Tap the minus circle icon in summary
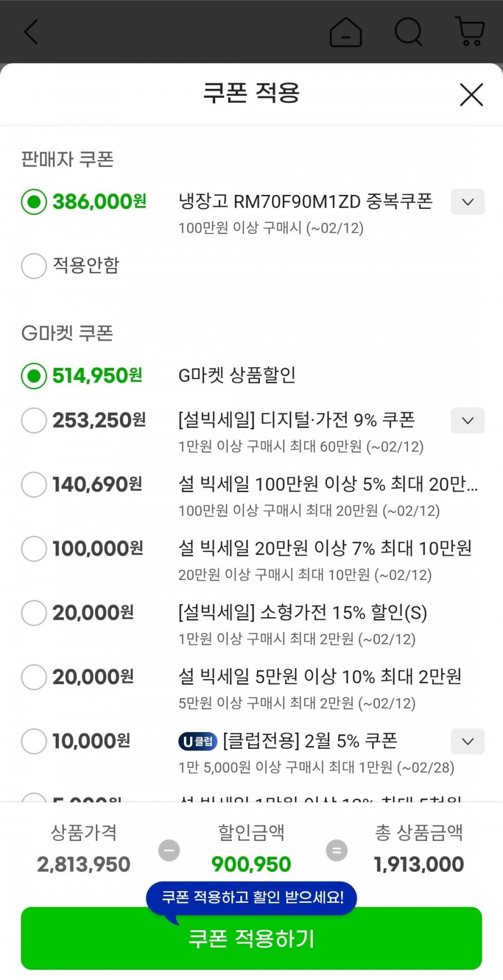This screenshot has width=503, height=980. (x=169, y=850)
